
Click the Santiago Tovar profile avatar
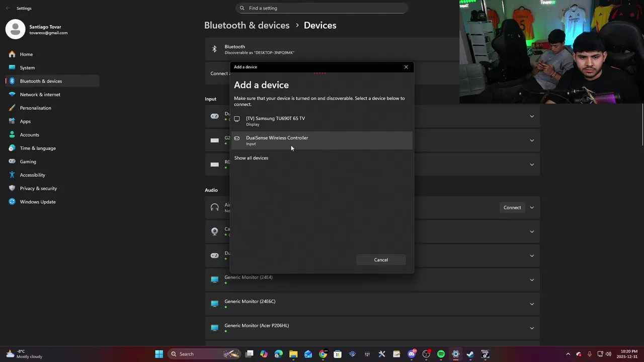(x=15, y=29)
